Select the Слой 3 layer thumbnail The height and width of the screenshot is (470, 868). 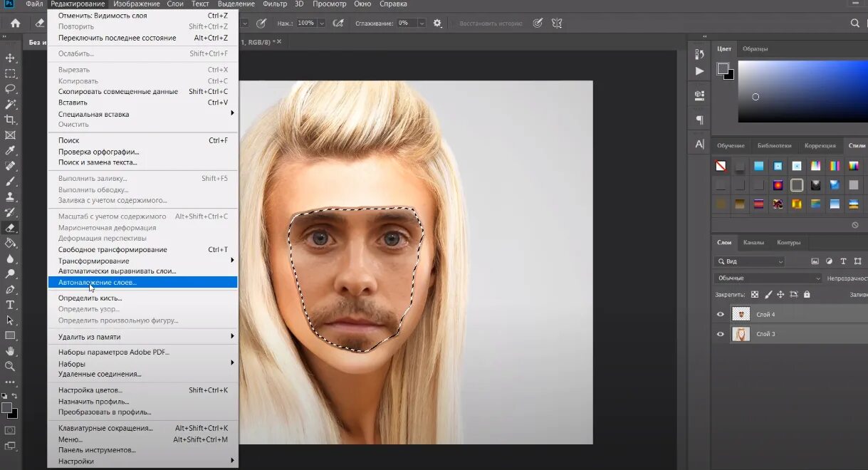point(741,334)
